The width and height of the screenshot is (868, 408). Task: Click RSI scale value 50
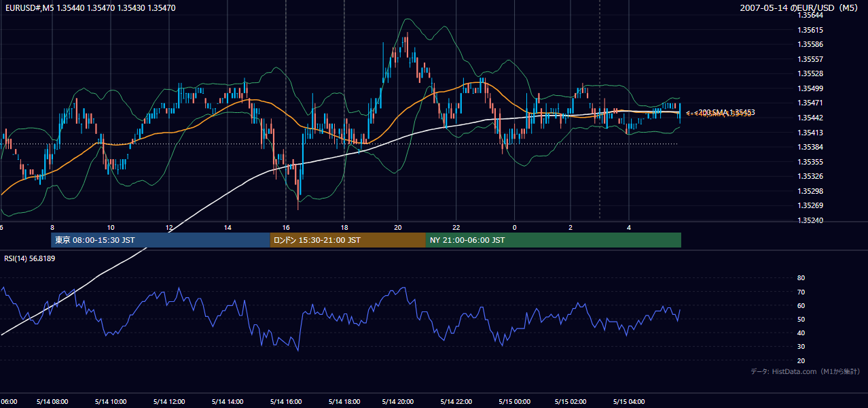pyautogui.click(x=801, y=319)
